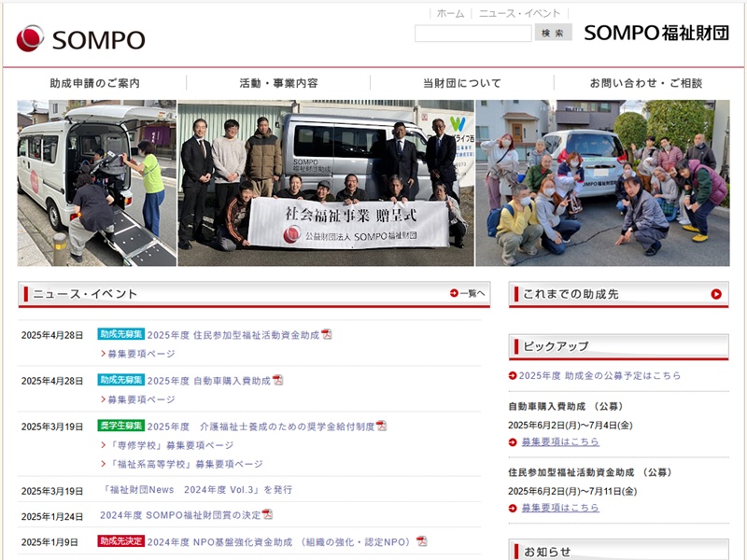Open 募集要項はこちら under 住民参加型福祉活動資金助成 (公募)

pos(560,508)
